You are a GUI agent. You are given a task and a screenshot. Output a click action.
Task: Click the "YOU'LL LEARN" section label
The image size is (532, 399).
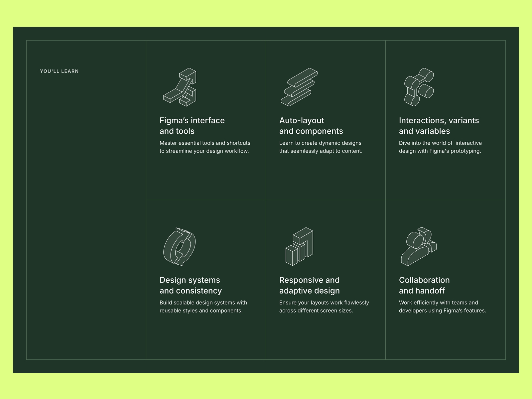(x=59, y=71)
